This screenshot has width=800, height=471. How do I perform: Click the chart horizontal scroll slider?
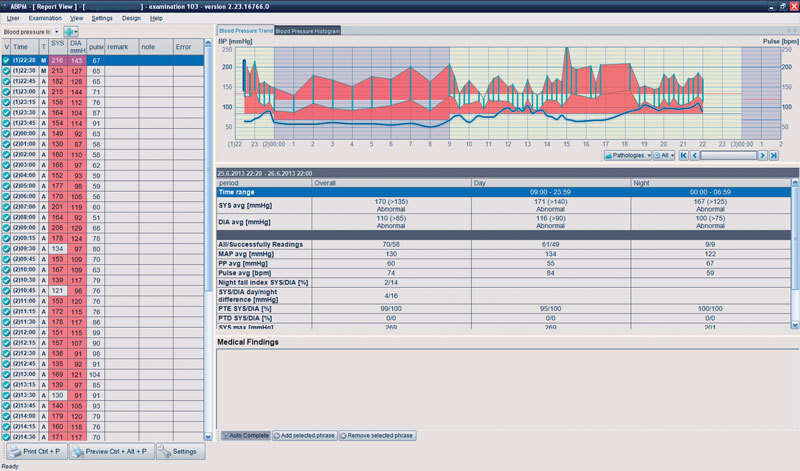pyautogui.click(x=729, y=156)
